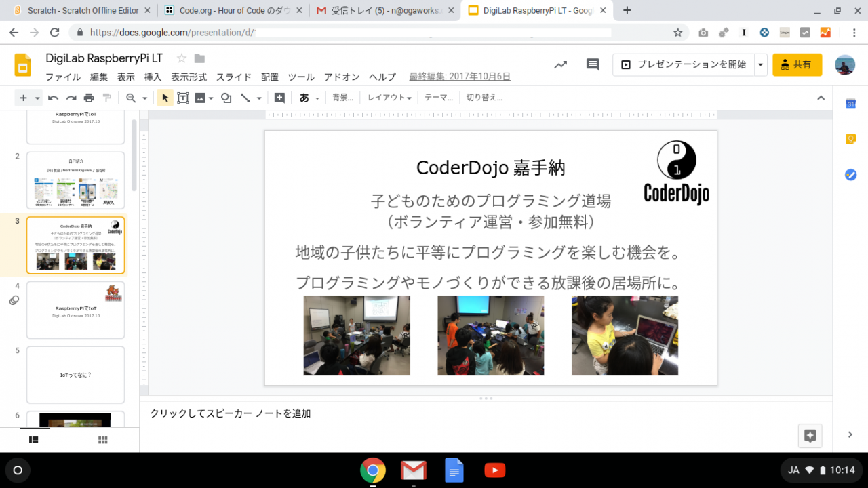Click the 最終編集 last edit link
Screen dimensions: 868x488
pos(460,77)
